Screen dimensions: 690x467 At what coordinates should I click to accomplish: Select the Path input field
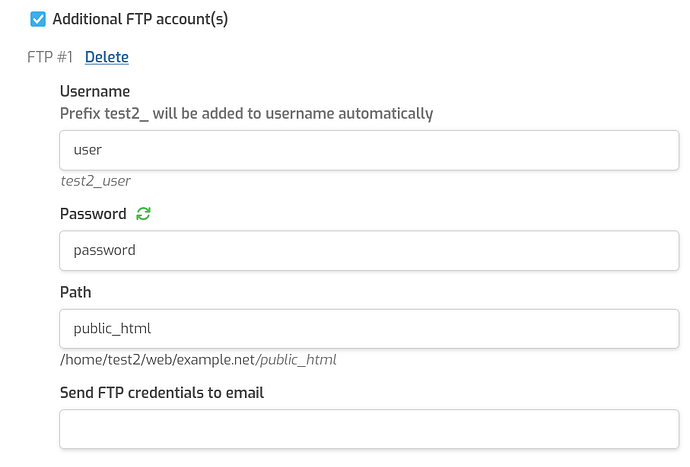point(369,328)
